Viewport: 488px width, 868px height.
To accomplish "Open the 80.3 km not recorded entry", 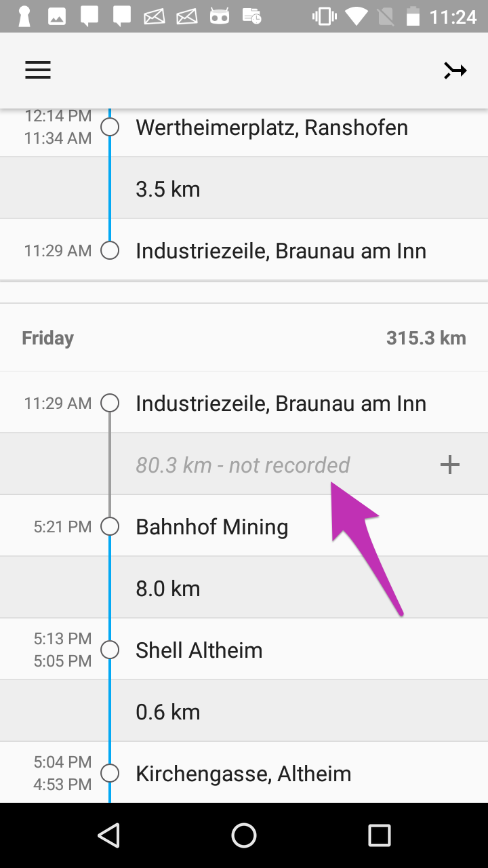I will 243,465.
